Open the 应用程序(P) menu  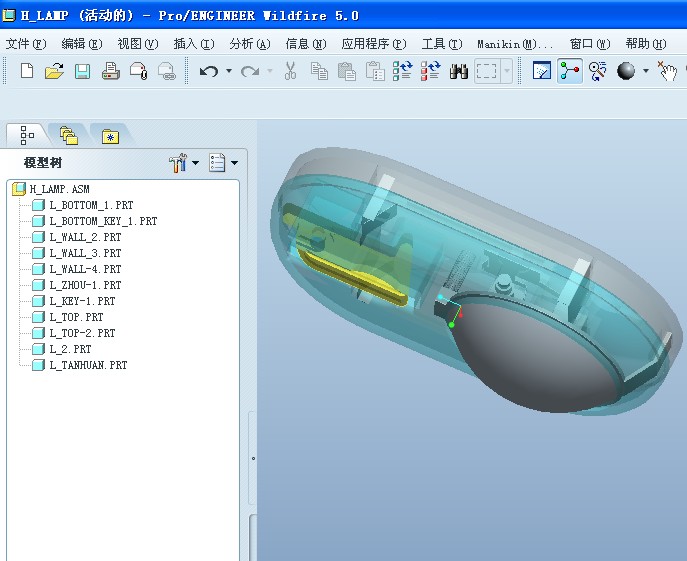click(x=374, y=44)
